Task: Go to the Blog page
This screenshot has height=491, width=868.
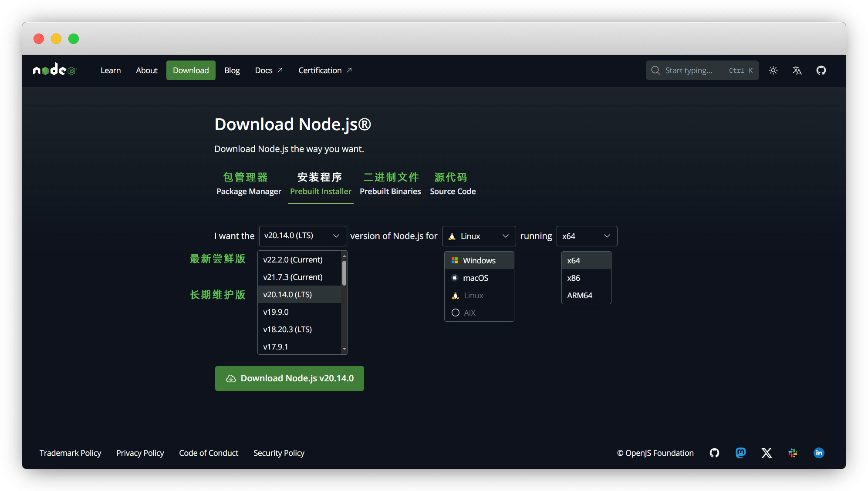Action: (x=232, y=70)
